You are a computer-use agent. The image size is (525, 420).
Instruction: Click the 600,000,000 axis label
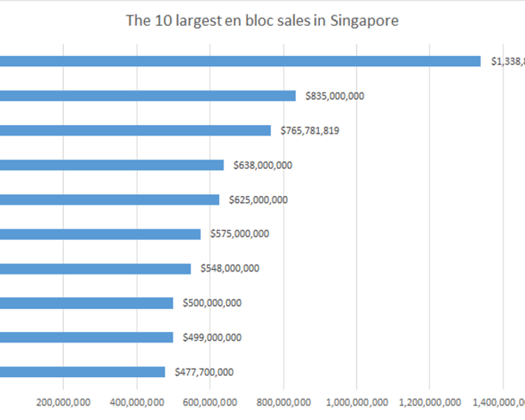pyautogui.click(x=210, y=402)
